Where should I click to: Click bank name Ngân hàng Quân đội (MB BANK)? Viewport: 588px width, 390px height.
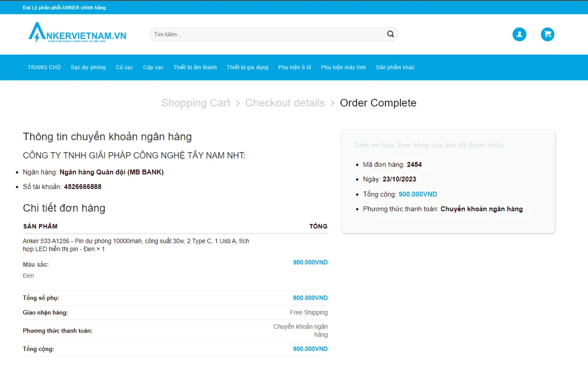click(x=112, y=172)
